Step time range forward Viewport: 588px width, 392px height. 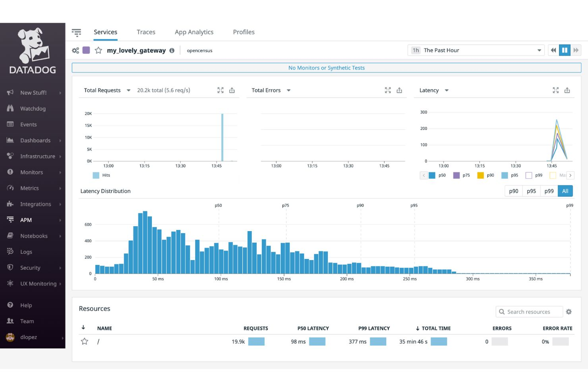click(576, 50)
